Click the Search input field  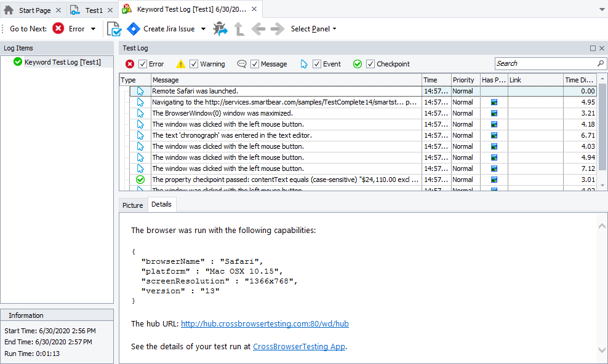pos(545,63)
